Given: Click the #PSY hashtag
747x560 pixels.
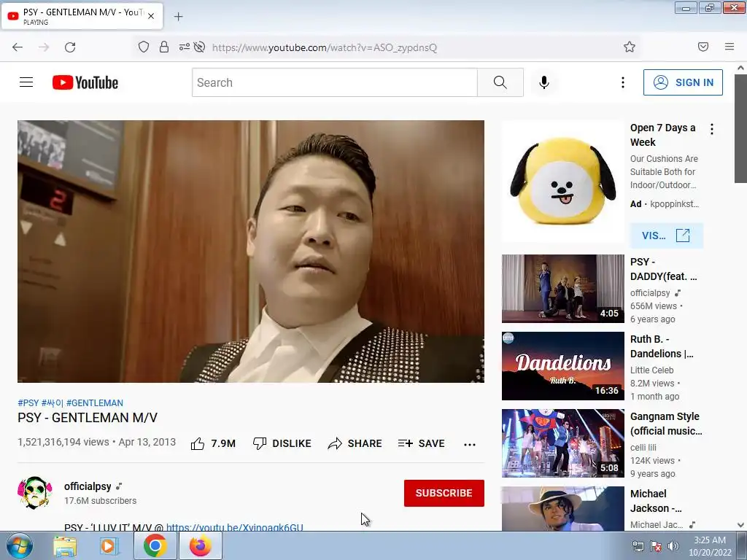Looking at the screenshot, I should pos(28,402).
